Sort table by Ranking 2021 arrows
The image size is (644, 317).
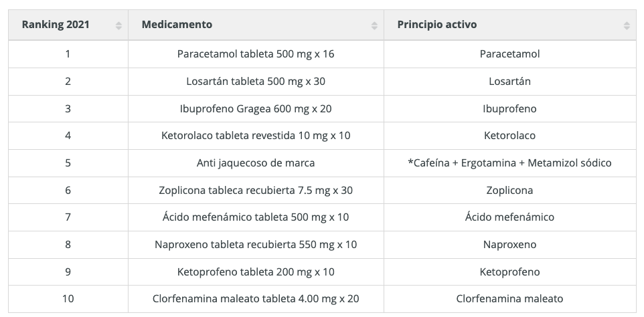(x=118, y=25)
